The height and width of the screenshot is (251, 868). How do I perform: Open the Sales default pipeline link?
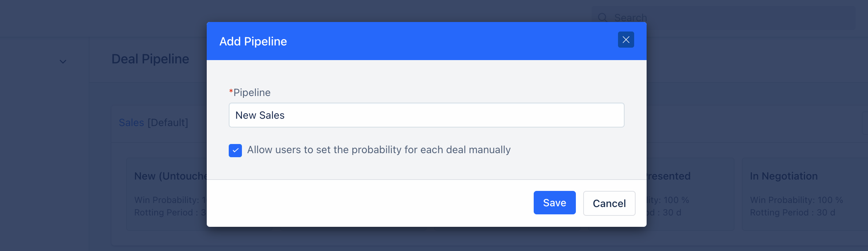[131, 122]
